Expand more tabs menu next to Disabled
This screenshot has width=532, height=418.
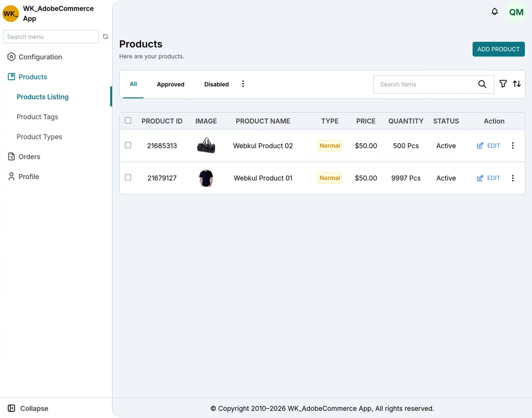pos(243,84)
